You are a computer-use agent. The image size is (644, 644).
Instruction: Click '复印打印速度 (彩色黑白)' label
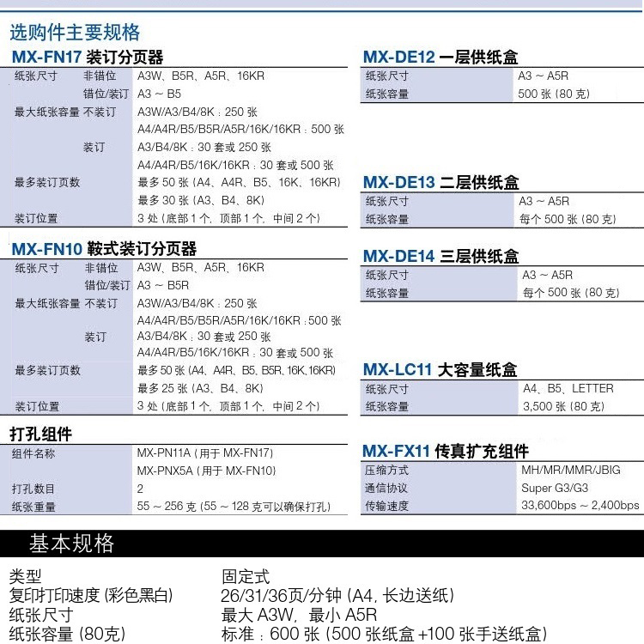[x=91, y=595]
